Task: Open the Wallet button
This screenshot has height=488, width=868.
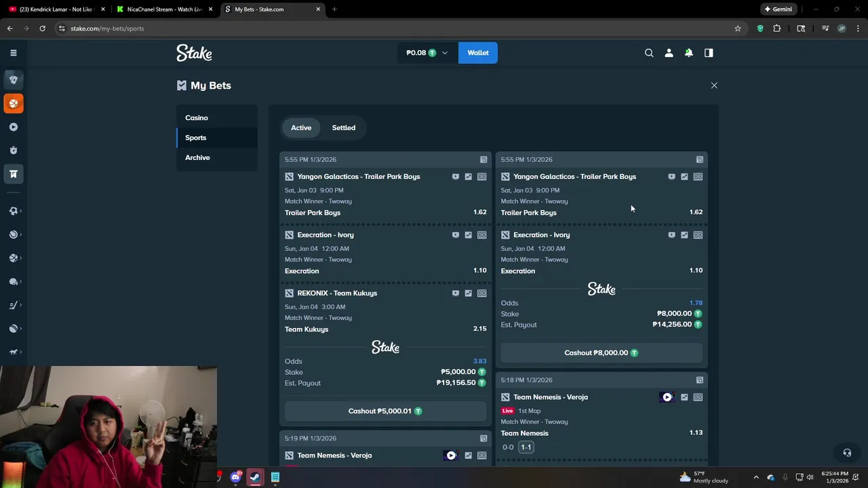Action: click(478, 53)
